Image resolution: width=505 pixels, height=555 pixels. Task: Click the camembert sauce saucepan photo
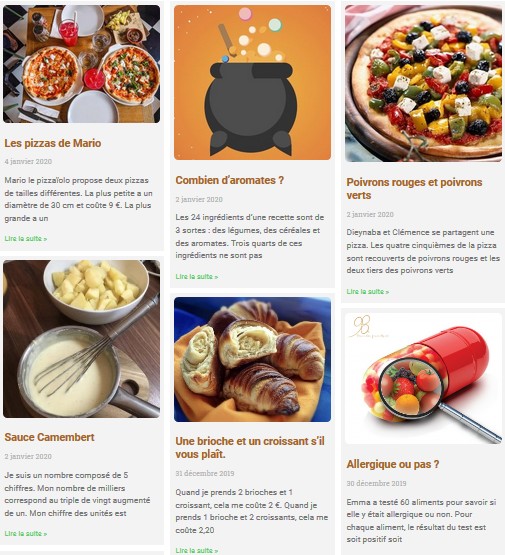81,339
